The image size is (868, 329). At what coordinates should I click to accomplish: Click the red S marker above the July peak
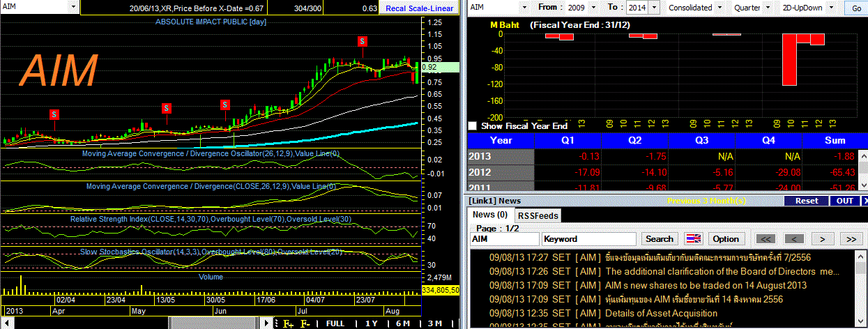[363, 42]
